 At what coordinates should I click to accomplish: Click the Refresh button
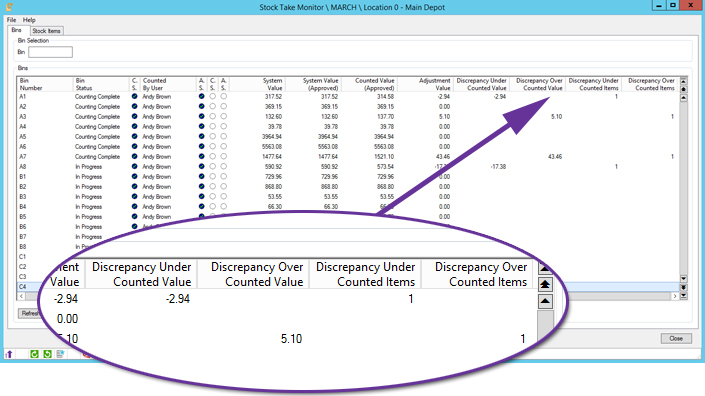pos(30,313)
